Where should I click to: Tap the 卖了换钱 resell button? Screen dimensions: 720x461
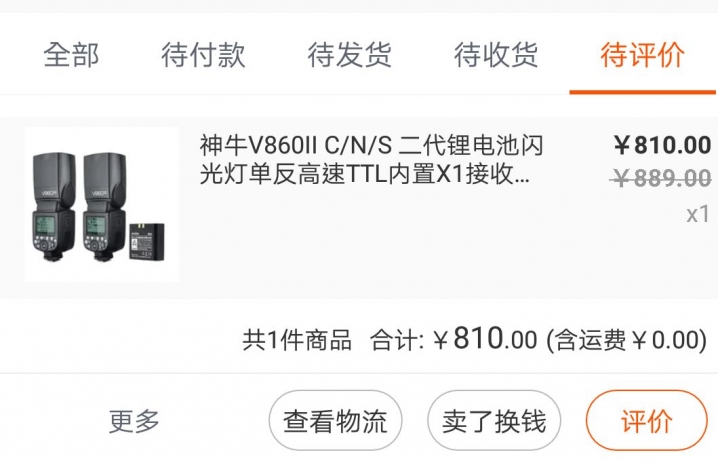494,421
